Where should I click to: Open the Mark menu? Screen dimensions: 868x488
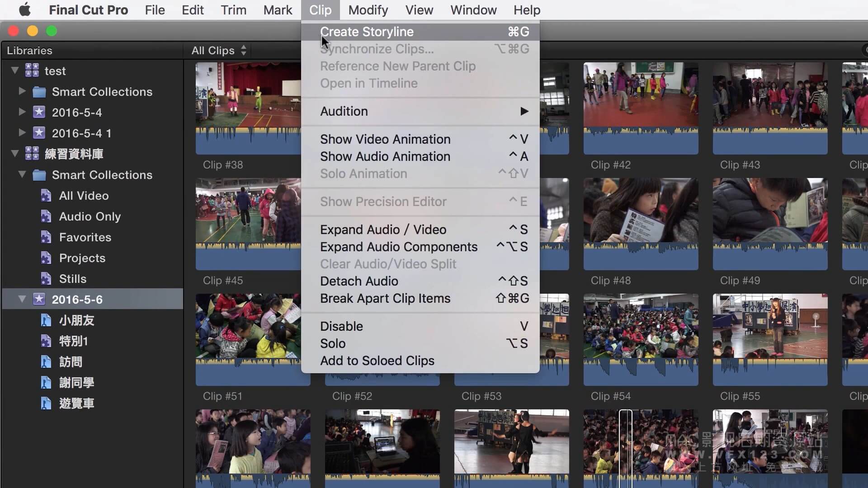[278, 10]
